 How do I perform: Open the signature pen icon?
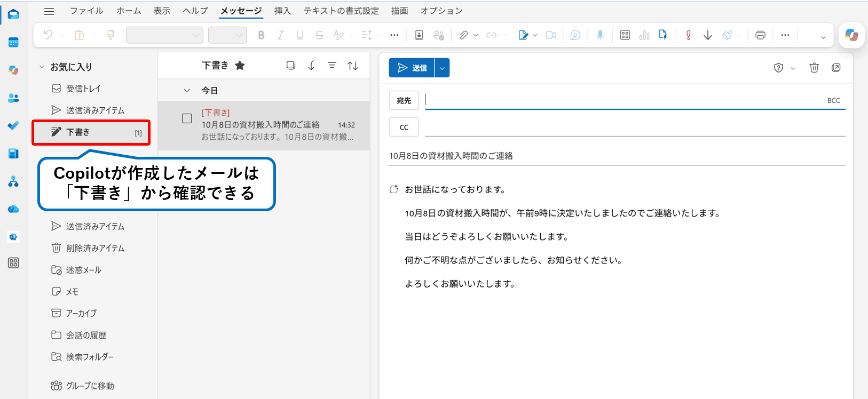(x=523, y=35)
